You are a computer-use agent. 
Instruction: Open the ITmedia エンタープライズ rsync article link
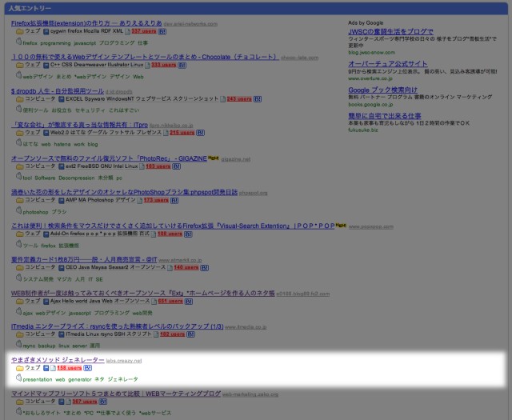[117, 326]
